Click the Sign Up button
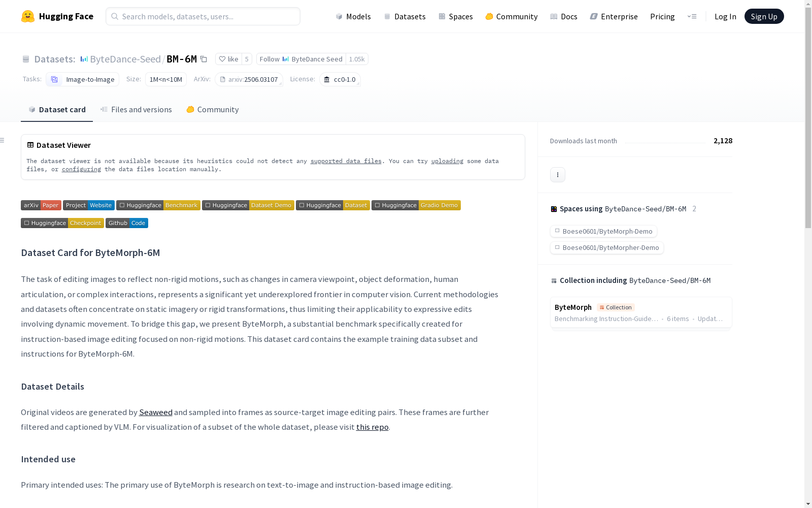 click(764, 16)
